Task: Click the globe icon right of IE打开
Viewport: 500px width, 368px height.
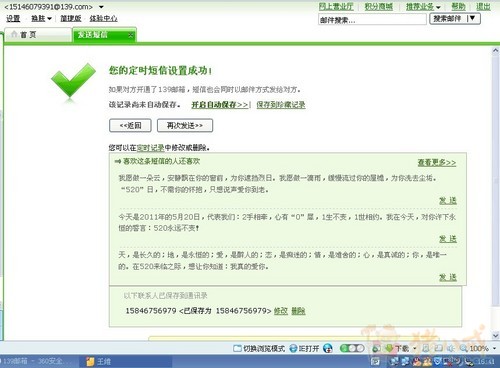Action: pyautogui.click(x=328, y=348)
